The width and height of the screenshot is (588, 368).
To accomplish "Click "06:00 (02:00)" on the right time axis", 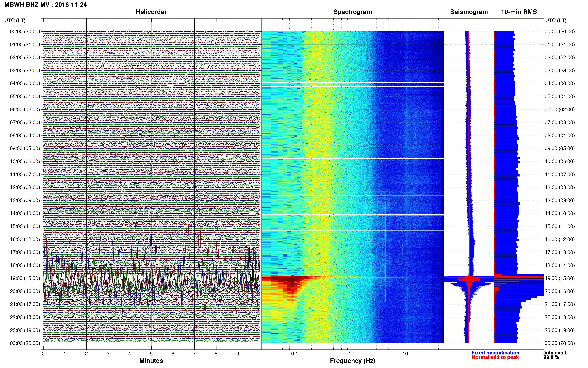I will (x=560, y=110).
